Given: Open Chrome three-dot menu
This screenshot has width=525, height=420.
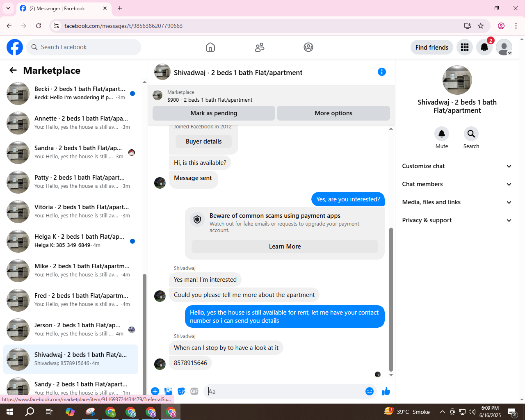Looking at the screenshot, I should click(516, 26).
